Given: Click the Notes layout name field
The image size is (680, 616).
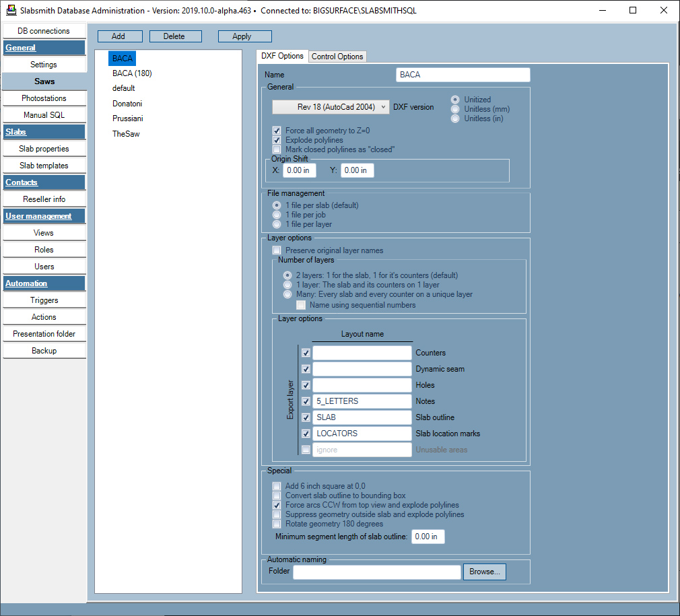Looking at the screenshot, I should click(362, 401).
